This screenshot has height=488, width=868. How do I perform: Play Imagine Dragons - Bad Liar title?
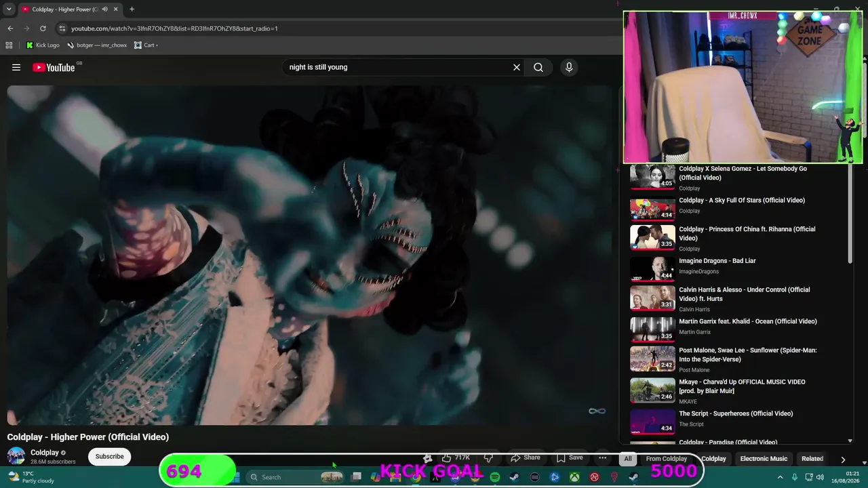point(717,261)
